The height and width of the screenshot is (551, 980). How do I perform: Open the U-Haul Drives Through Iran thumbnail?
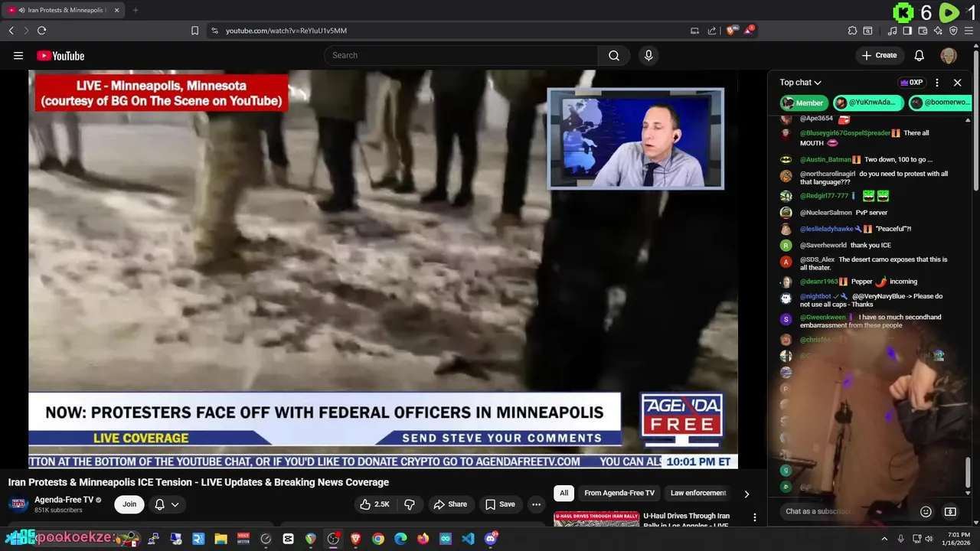[x=596, y=520]
